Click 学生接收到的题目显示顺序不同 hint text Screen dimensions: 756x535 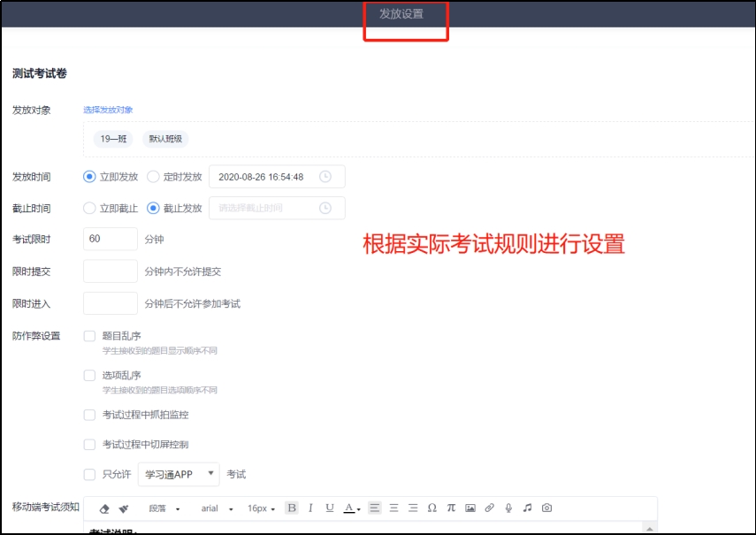[x=159, y=350]
